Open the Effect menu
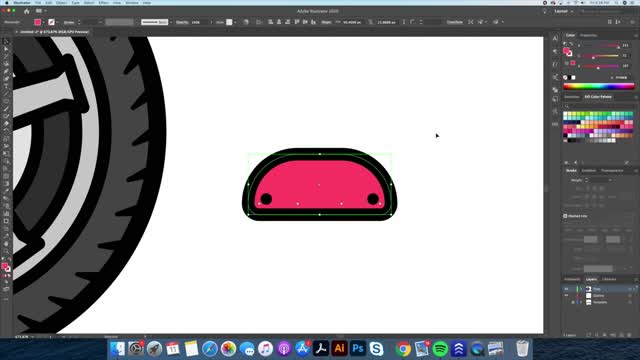The width and height of the screenshot is (640, 360). coord(104,2)
